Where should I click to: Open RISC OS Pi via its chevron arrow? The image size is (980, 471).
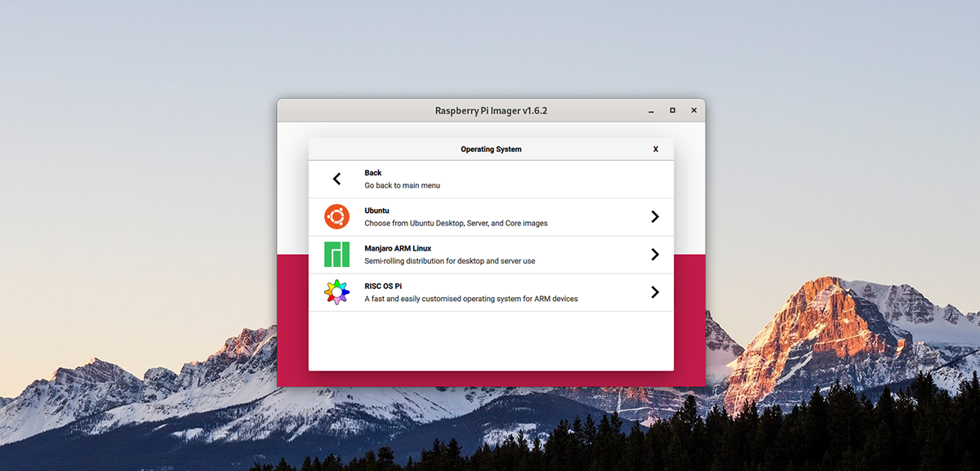click(x=655, y=291)
